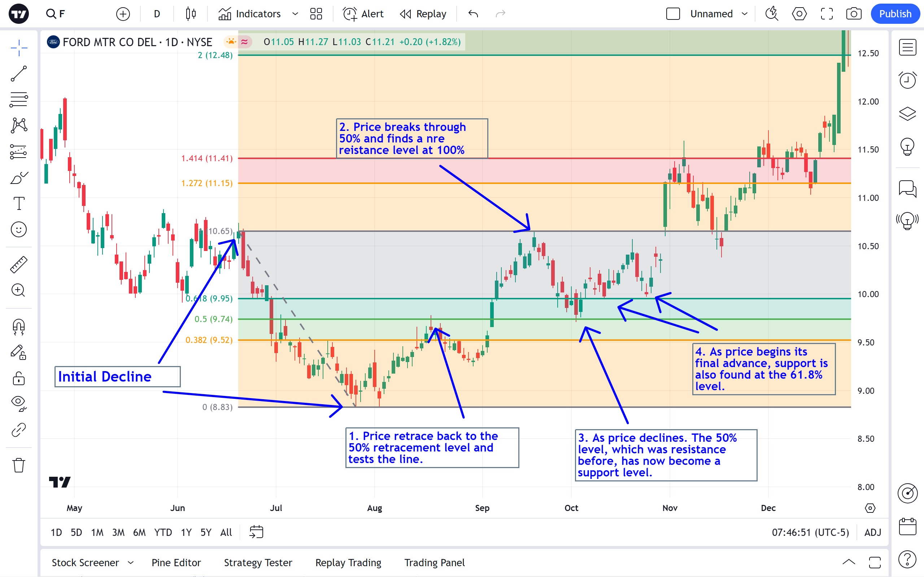Screen dimensions: 924x577
Task: Expand the Stock Screener dropdown chevron
Action: [131, 563]
